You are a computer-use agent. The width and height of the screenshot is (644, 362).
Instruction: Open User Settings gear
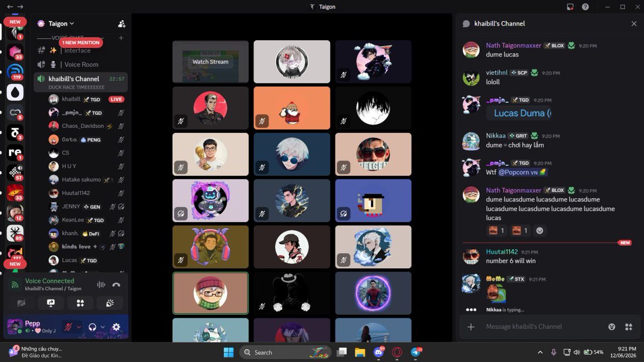pyautogui.click(x=116, y=327)
